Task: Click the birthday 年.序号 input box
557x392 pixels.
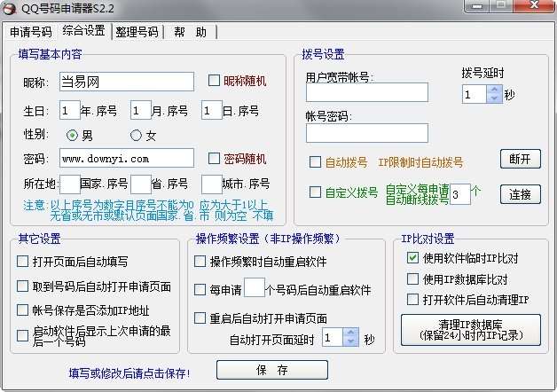Action: click(69, 111)
